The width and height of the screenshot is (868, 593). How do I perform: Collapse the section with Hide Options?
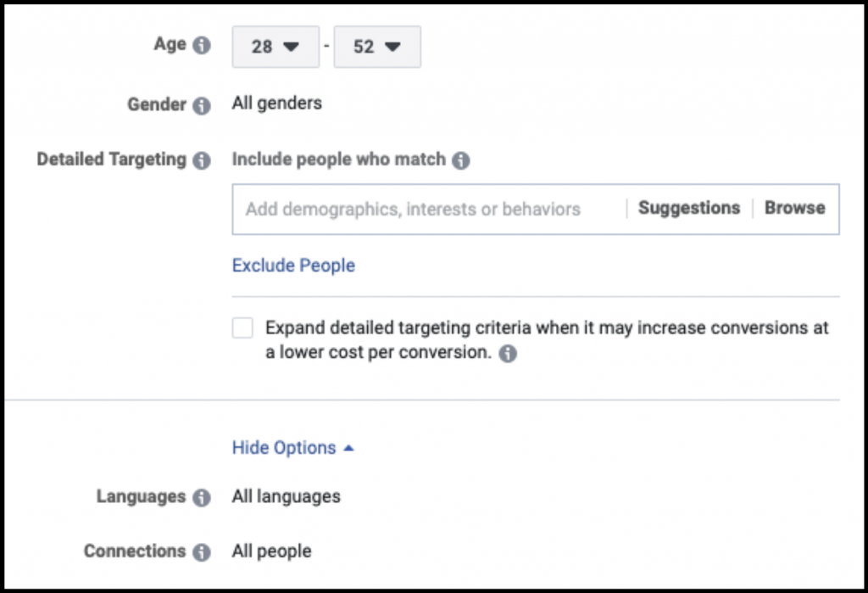[292, 448]
